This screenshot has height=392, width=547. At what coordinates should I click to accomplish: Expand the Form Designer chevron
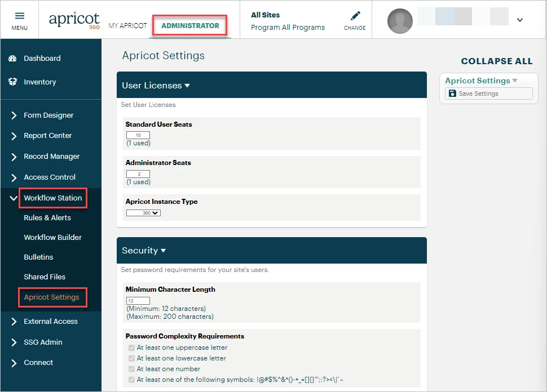tap(14, 115)
